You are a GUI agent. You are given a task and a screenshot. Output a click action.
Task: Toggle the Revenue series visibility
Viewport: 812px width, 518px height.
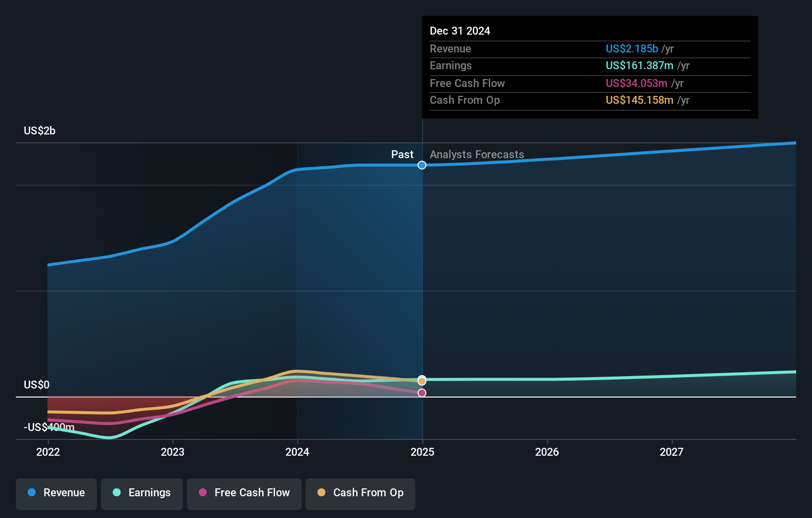[56, 494]
